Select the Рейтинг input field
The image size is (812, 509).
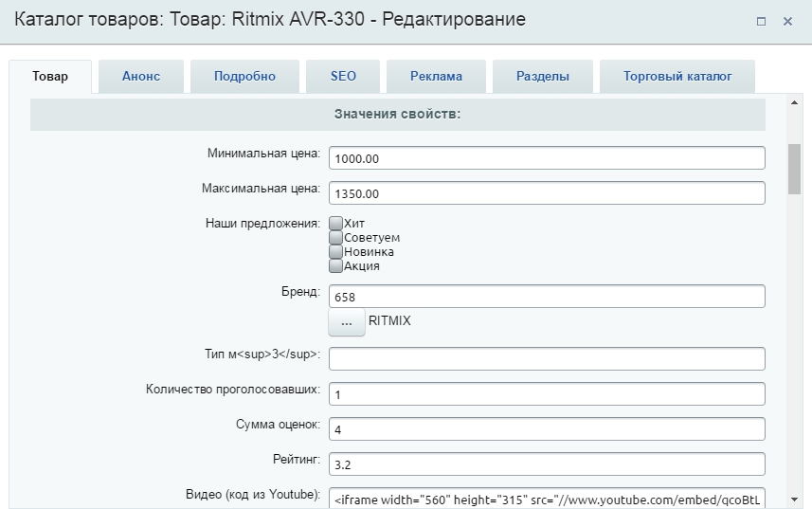tap(546, 464)
